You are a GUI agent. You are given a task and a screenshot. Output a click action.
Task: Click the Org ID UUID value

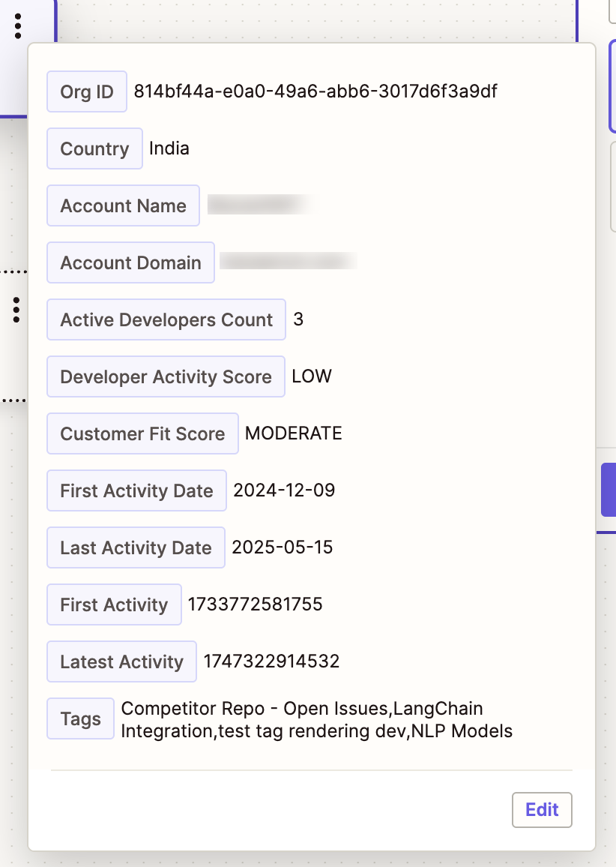[x=315, y=91]
